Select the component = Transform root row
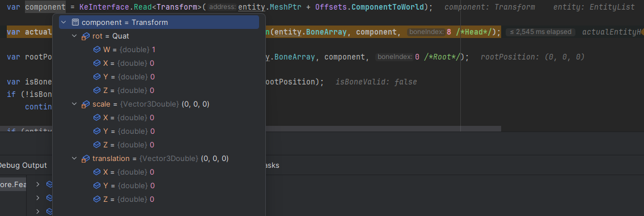 coord(159,22)
